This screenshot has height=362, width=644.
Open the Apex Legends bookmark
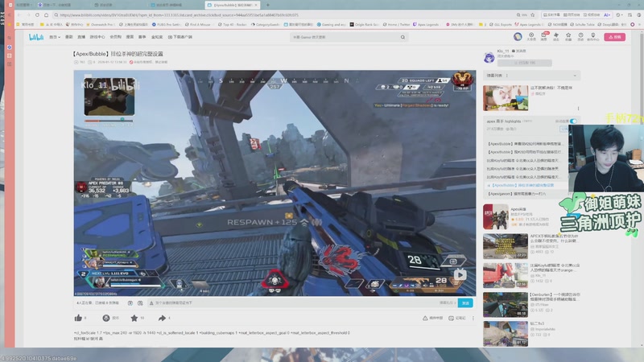[x=426, y=25]
